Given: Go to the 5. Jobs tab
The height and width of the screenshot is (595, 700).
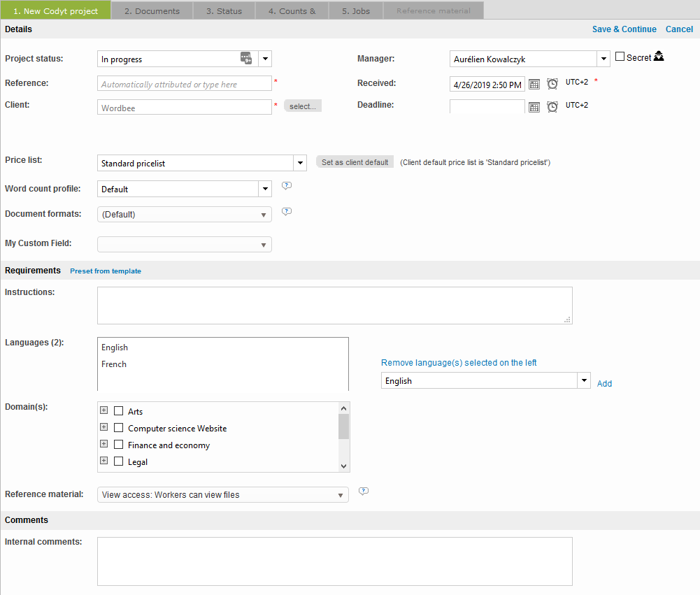Looking at the screenshot, I should tap(356, 10).
